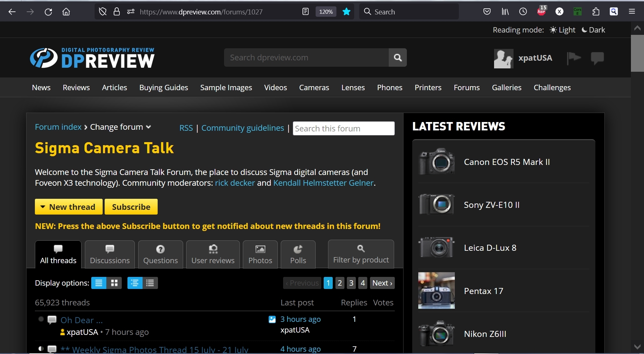The width and height of the screenshot is (644, 354).
Task: Open the Community guidelines link
Action: click(243, 128)
